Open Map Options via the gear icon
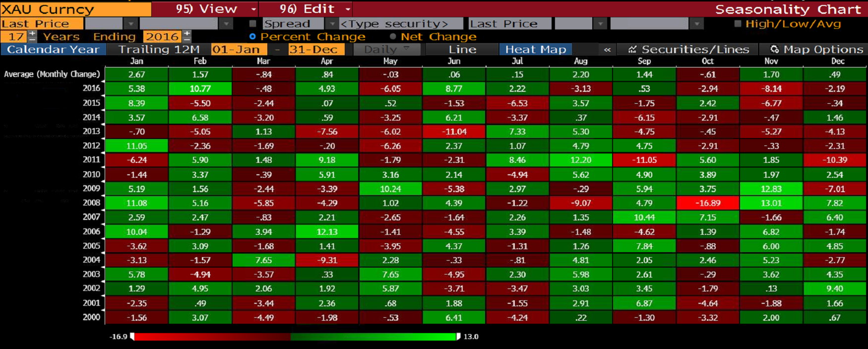Image resolution: width=868 pixels, height=349 pixels. point(774,50)
